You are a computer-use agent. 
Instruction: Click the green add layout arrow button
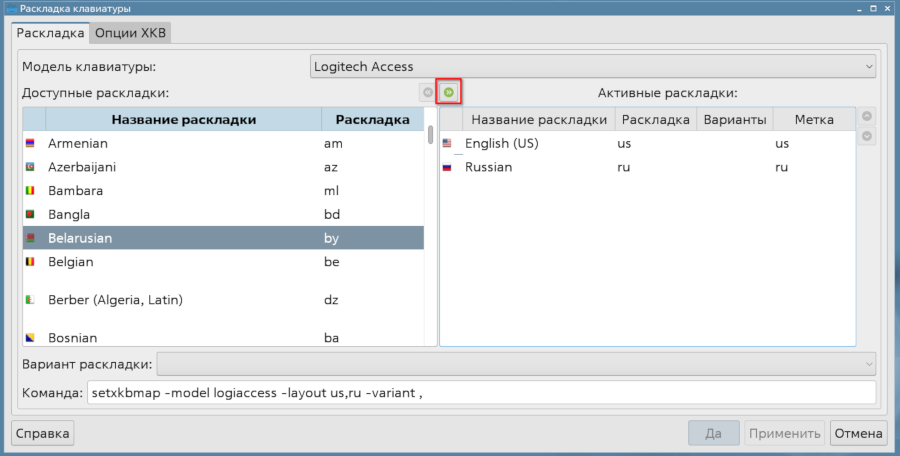(449, 93)
